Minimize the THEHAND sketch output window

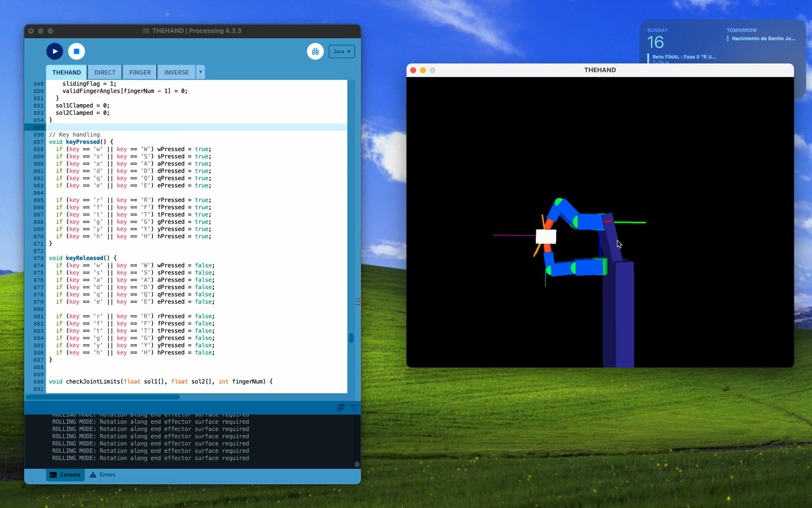pos(423,70)
